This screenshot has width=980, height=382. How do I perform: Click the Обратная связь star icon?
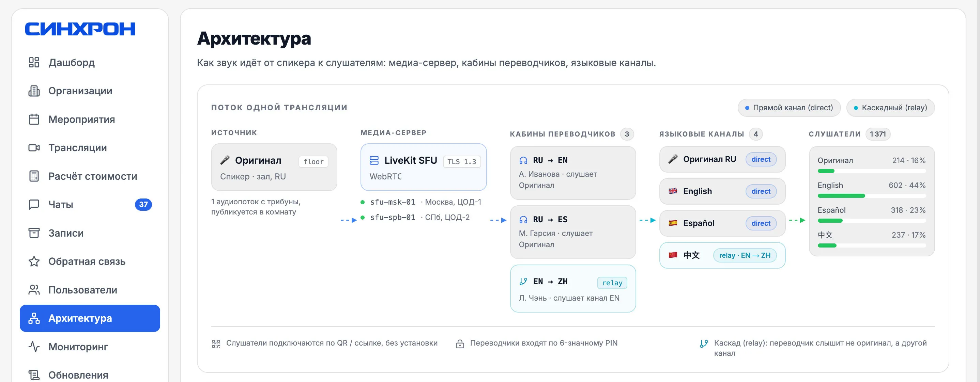click(x=34, y=261)
